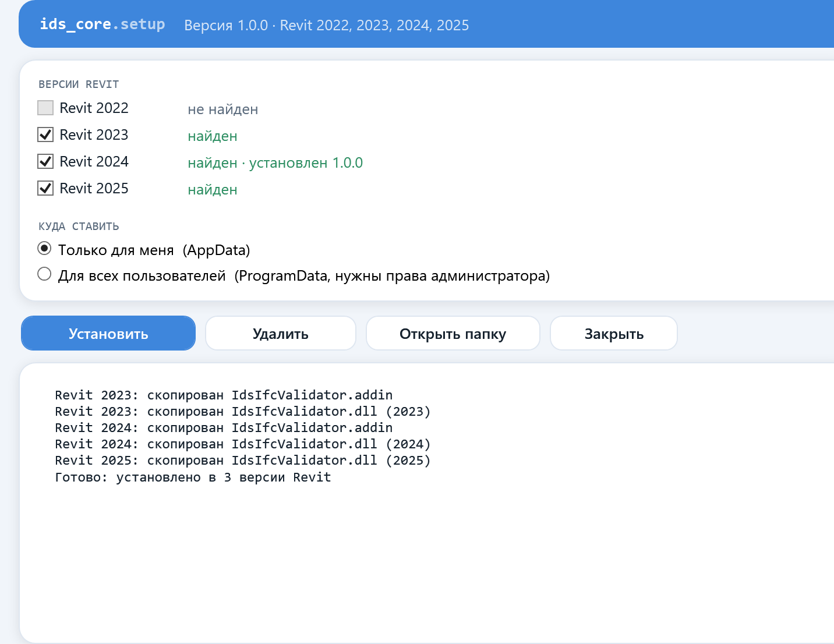This screenshot has width=834, height=644.
Task: Click log line 'Revit 2023: скопирован IdsIfcValidator.addin'
Action: (224, 395)
